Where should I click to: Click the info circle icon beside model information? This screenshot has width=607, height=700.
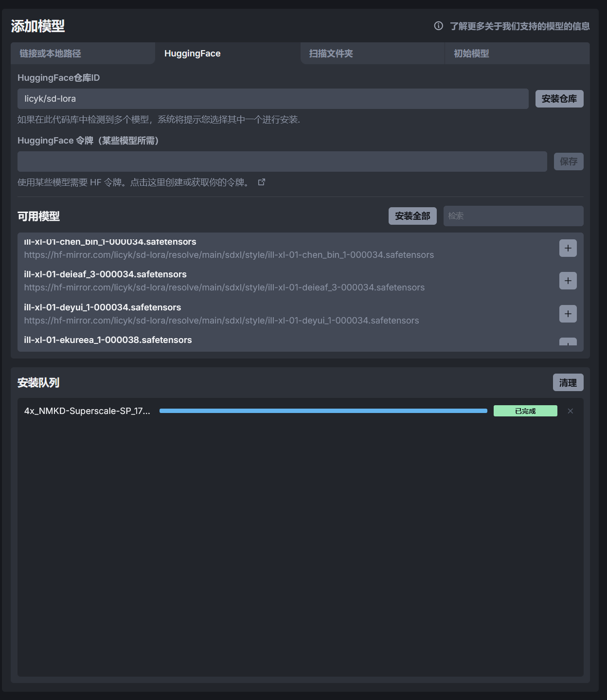[x=438, y=26]
